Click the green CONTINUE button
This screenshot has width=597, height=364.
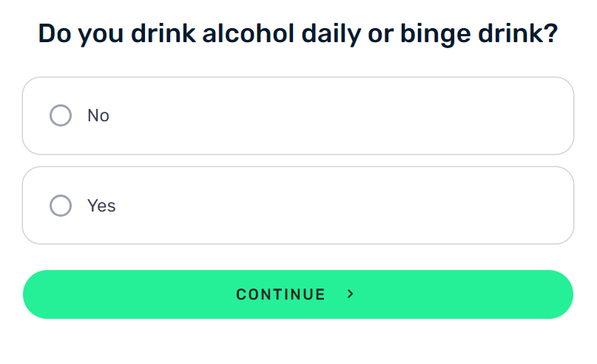[x=298, y=294]
